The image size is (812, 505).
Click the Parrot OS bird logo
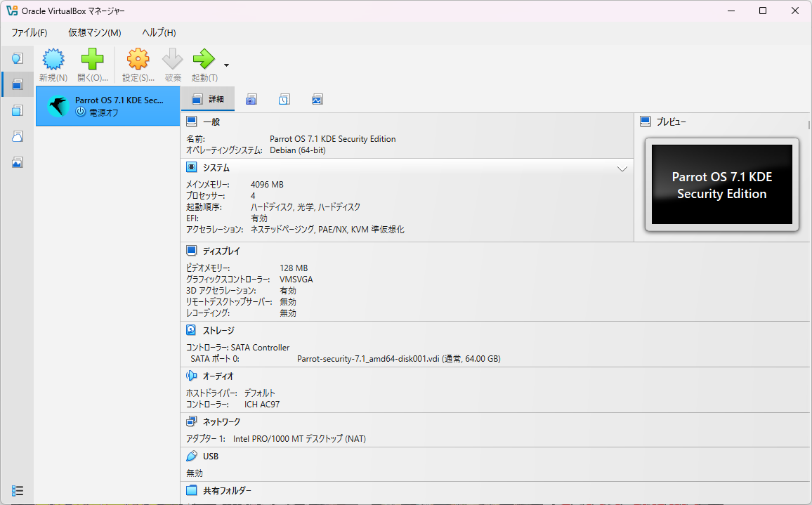pos(58,106)
